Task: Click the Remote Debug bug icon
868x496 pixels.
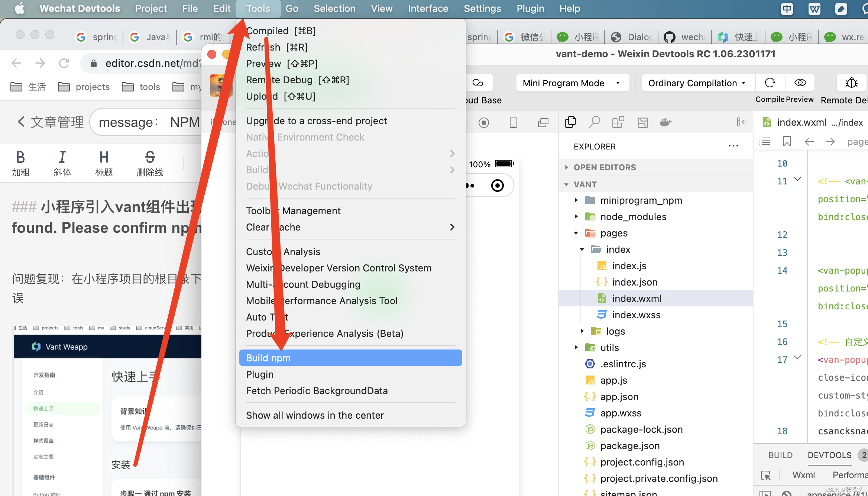Action: tap(851, 83)
